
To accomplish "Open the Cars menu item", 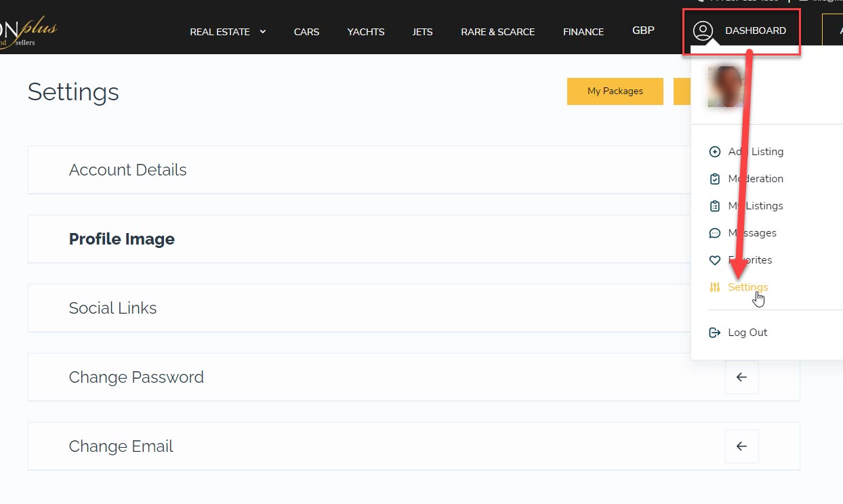I will tap(306, 32).
